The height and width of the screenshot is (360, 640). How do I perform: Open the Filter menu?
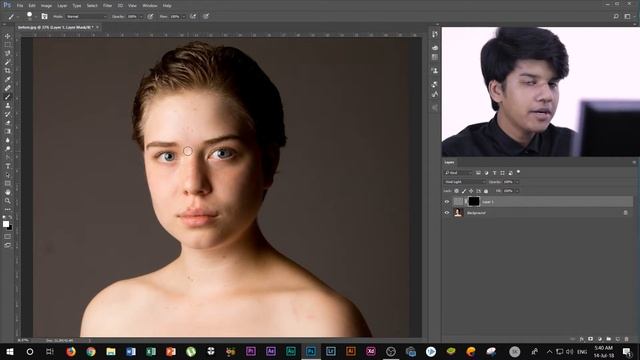point(107,6)
